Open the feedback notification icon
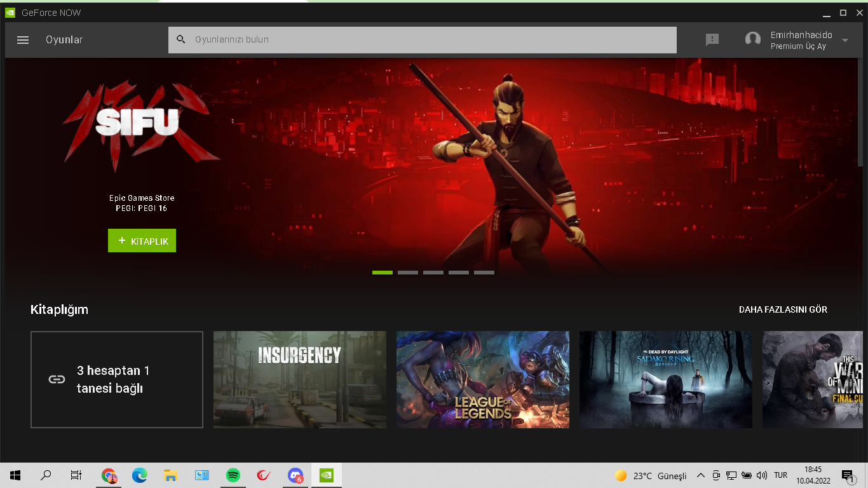 712,40
